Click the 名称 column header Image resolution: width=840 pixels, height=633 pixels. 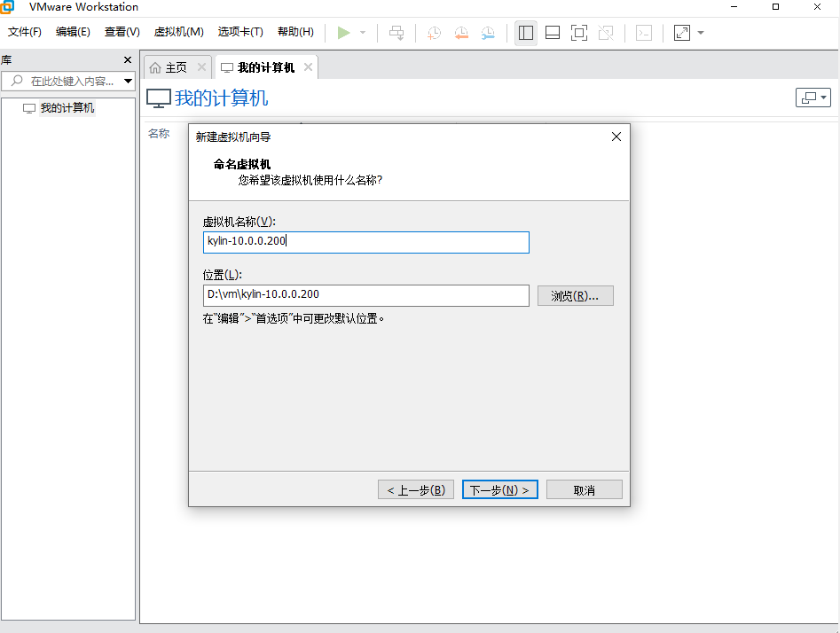(159, 133)
